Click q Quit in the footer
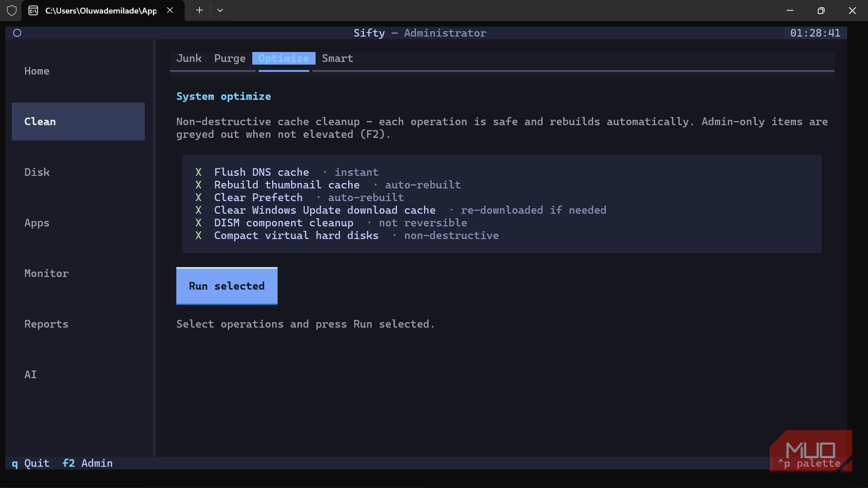This screenshot has width=868, height=488. (x=31, y=463)
